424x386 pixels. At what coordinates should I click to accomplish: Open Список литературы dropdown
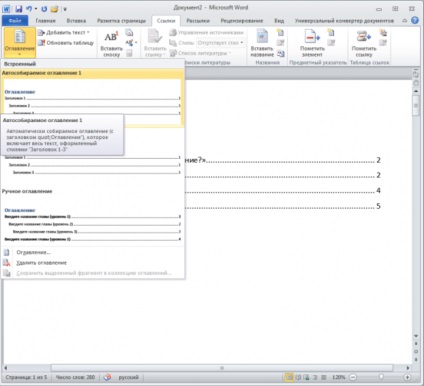[x=200, y=53]
